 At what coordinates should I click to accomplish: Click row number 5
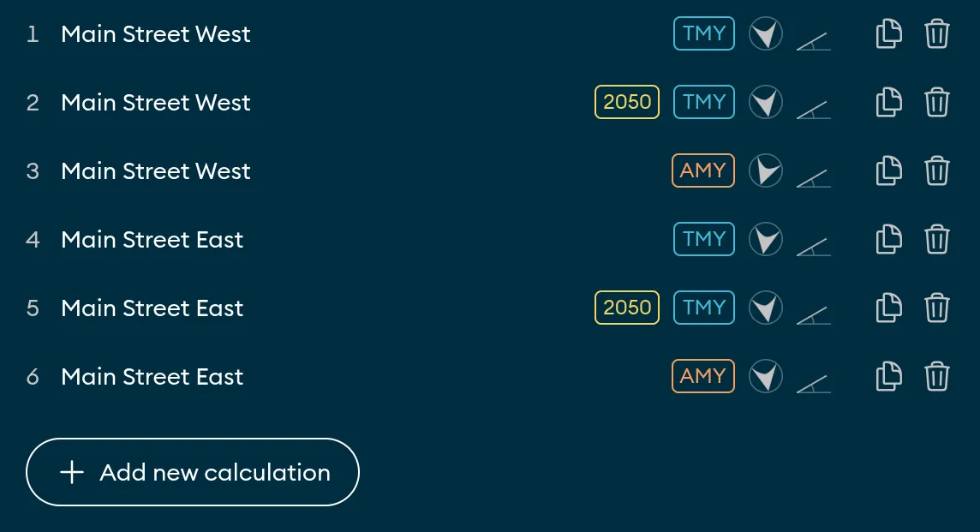tap(33, 308)
